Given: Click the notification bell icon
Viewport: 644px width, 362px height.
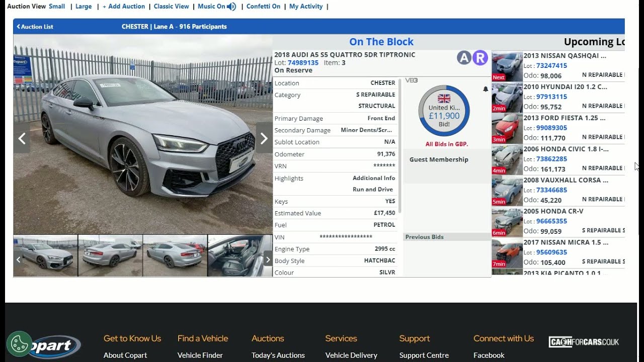Looking at the screenshot, I should coord(486,89).
